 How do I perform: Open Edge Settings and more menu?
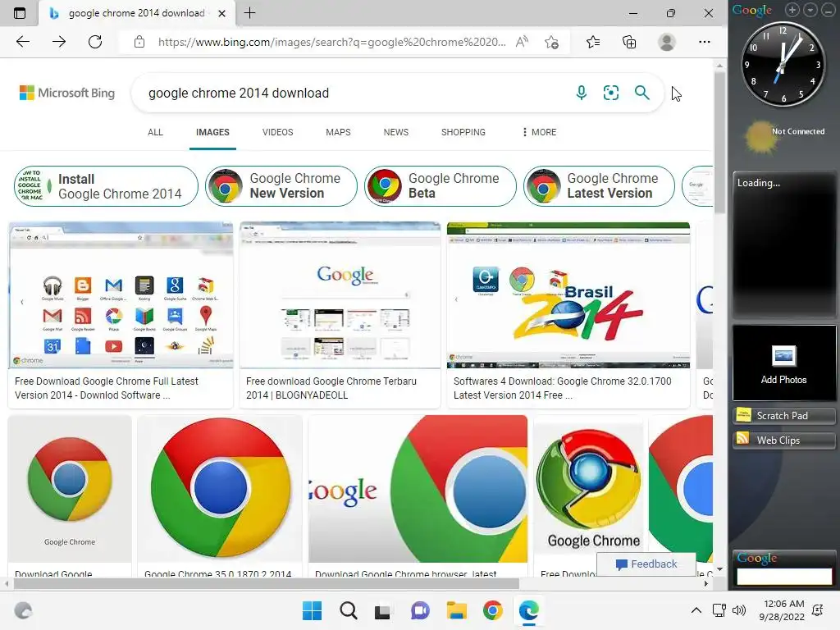[x=705, y=42]
